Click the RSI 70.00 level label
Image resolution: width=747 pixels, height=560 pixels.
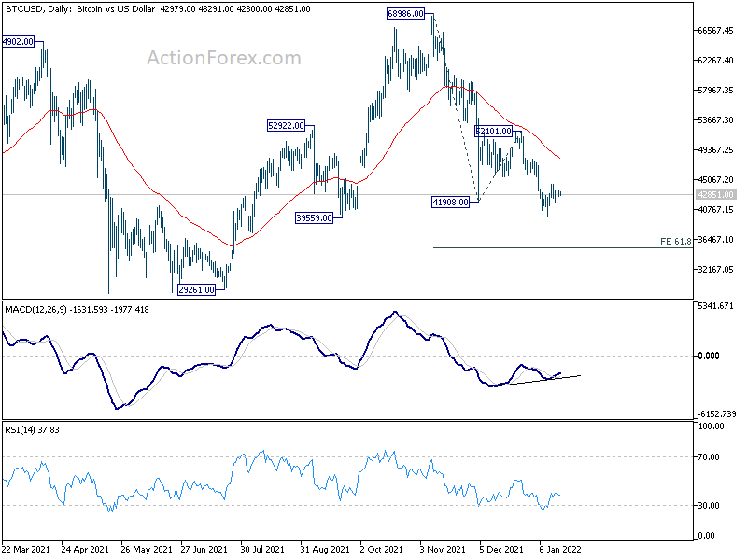click(x=709, y=457)
